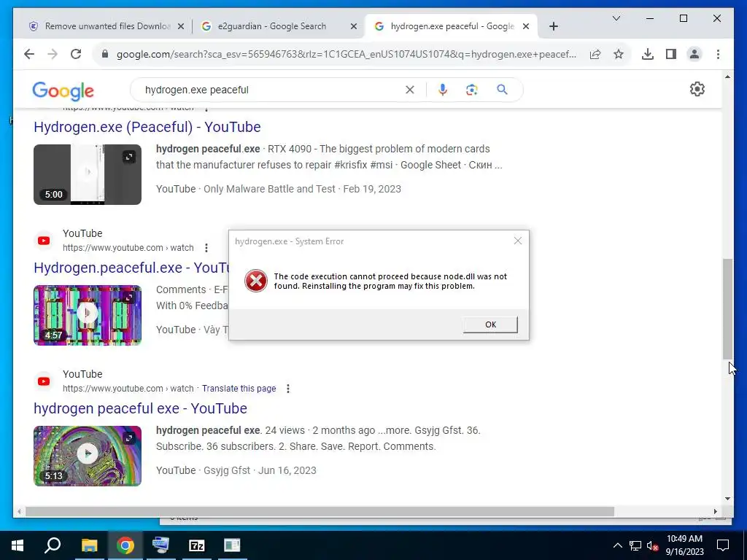Click scrollbar down arrow
The width and height of the screenshot is (747, 560).
coord(727,499)
